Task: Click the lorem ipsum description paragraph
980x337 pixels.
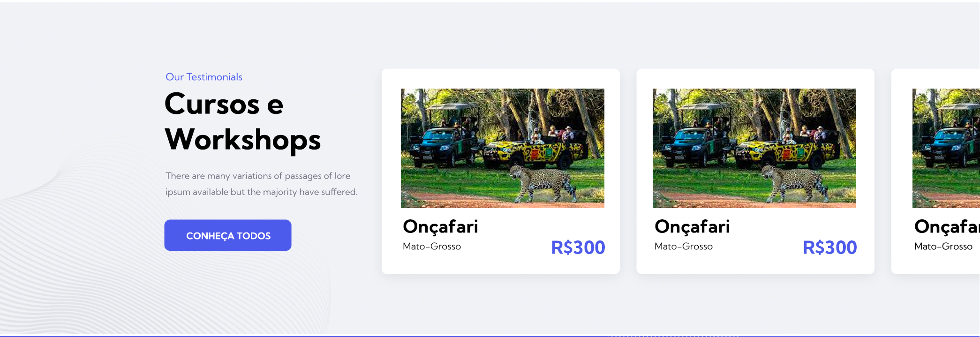Action: coord(261,184)
